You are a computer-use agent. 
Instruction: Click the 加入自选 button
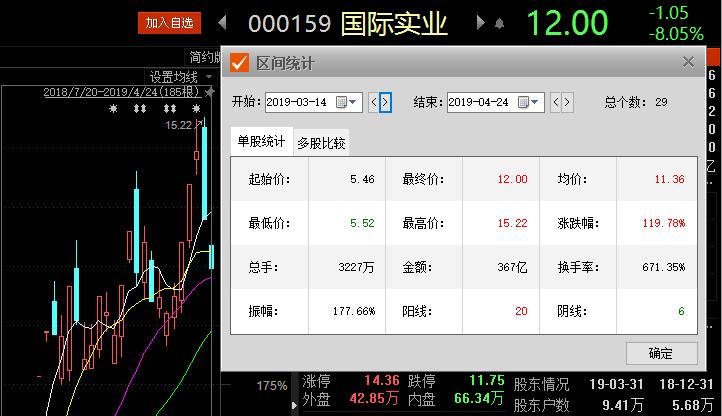click(169, 23)
